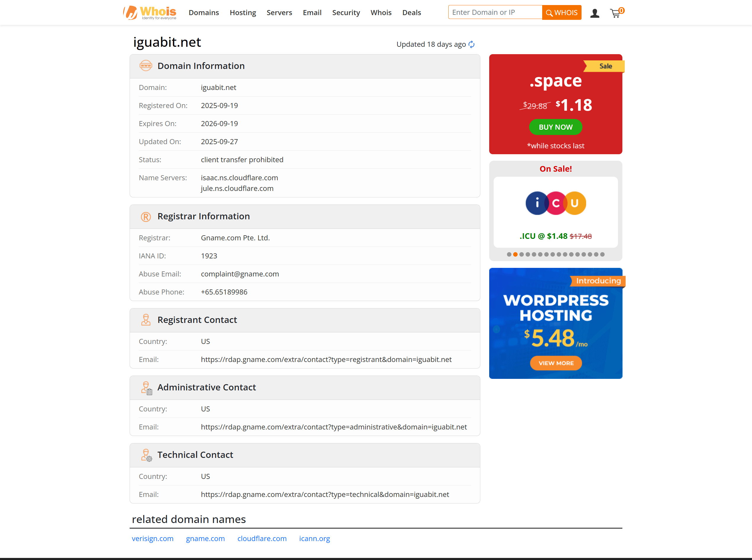Viewport: 752px width, 560px height.
Task: Open the Email menu
Action: 312,12
